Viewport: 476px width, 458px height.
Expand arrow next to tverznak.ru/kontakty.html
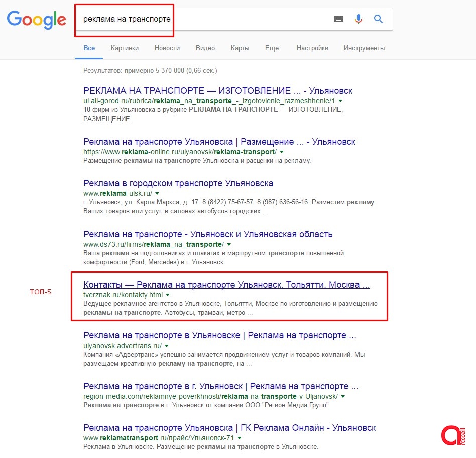coord(168,295)
